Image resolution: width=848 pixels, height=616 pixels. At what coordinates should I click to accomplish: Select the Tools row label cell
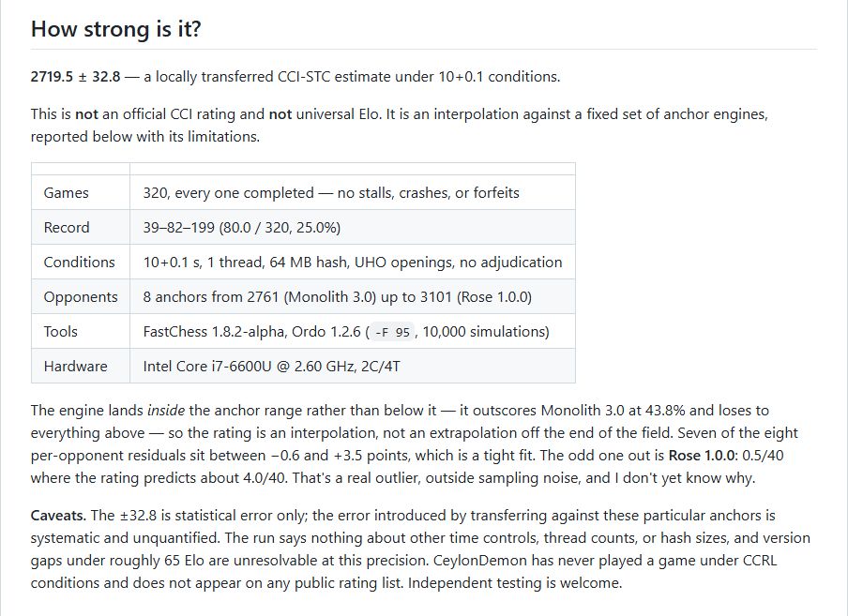tap(81, 331)
